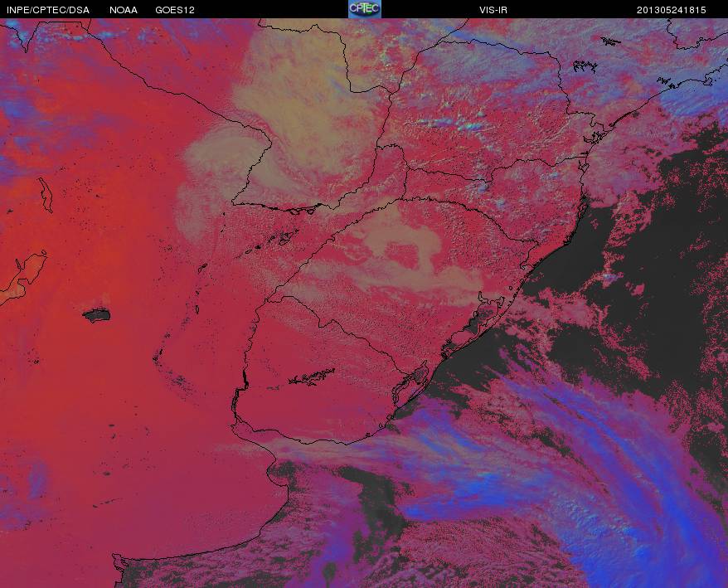
Task: Click the GOES12 satellite label
Action: click(175, 10)
